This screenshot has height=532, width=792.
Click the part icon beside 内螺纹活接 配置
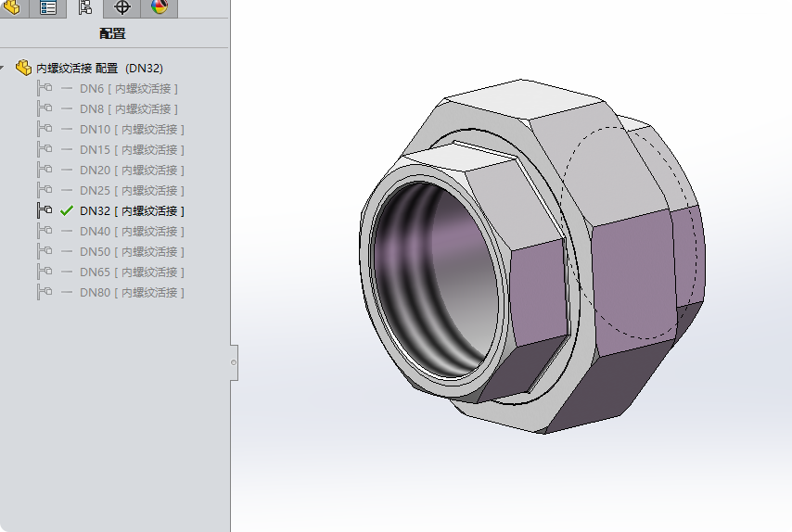[x=23, y=68]
